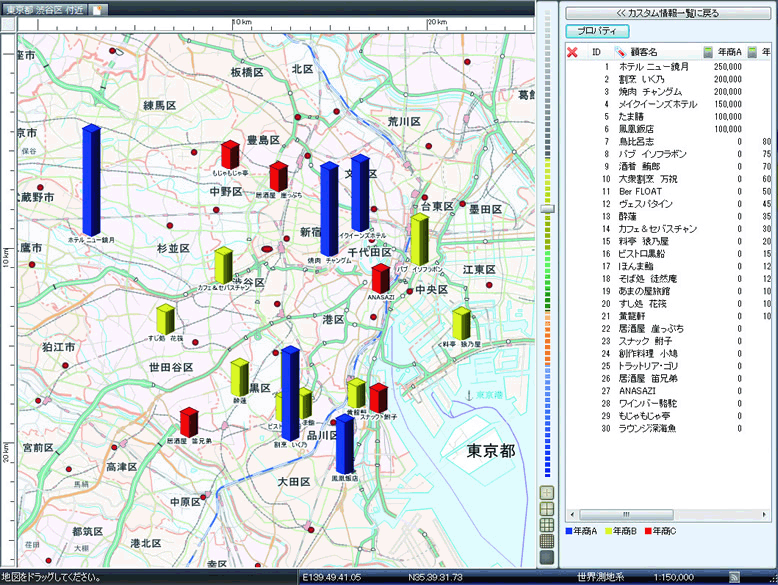Screen dimensions: 778x585
Task: Click the RSS feed icon in status bar
Action: (x=734, y=577)
